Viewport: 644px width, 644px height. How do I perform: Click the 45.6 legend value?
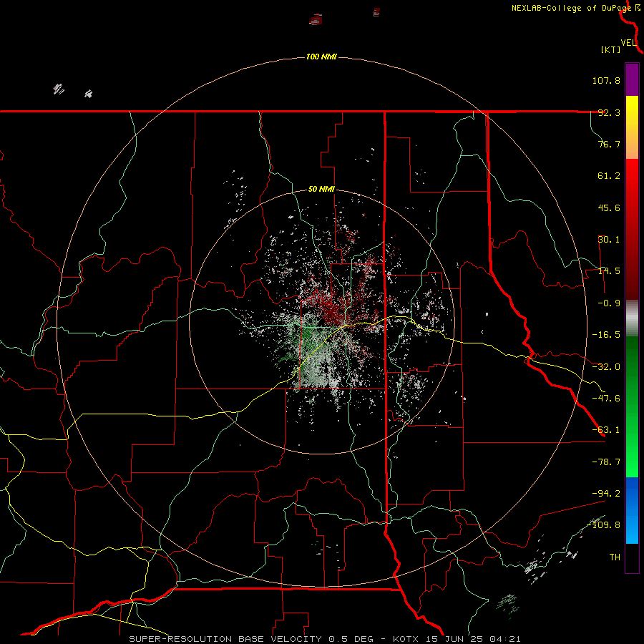coord(609,208)
